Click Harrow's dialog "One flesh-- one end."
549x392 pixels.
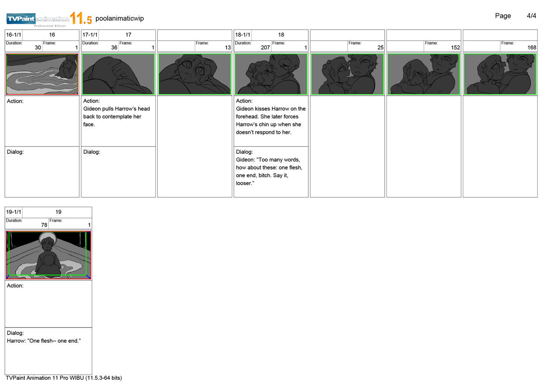[x=44, y=341]
